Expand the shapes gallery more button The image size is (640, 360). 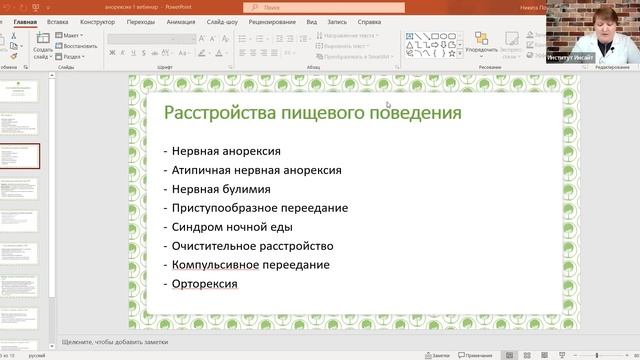pos(460,53)
